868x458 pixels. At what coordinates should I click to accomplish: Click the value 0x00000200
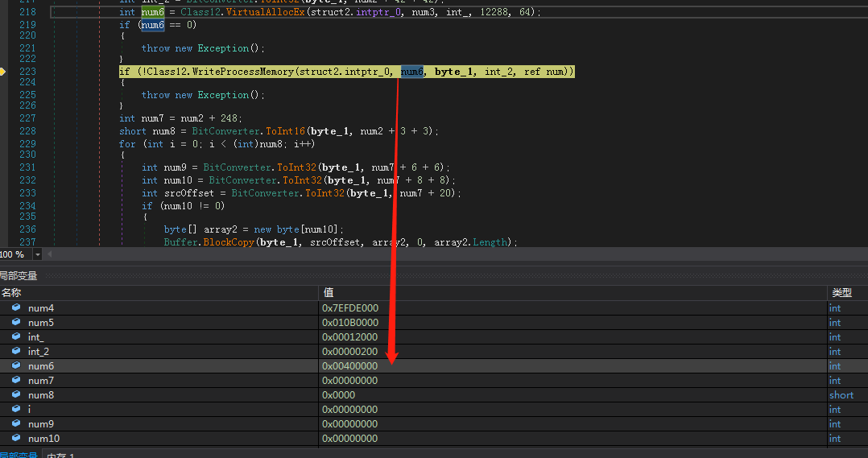(349, 351)
